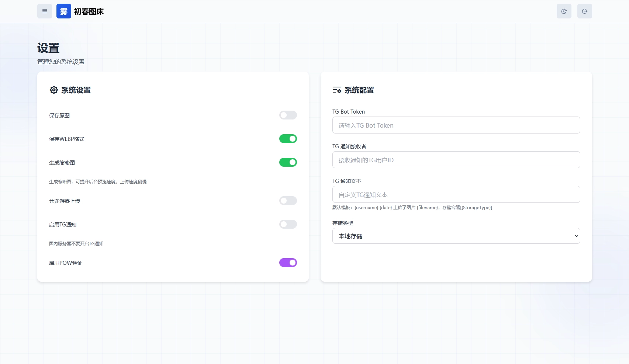Focus the TG Bot Token field

point(456,125)
